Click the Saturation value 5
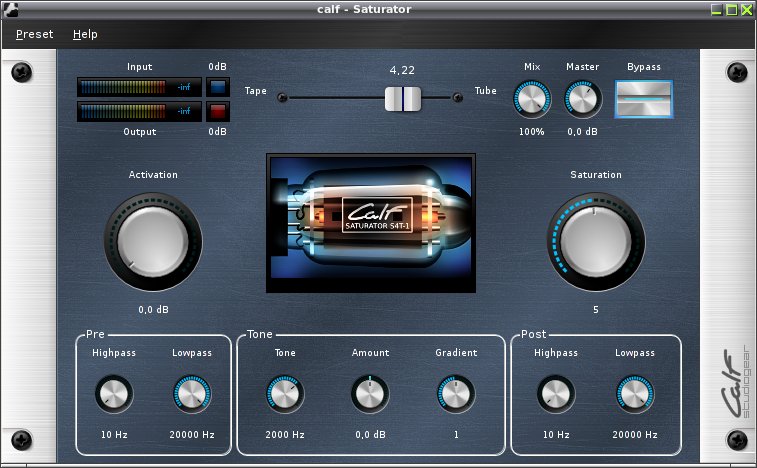This screenshot has width=757, height=468. 596,310
